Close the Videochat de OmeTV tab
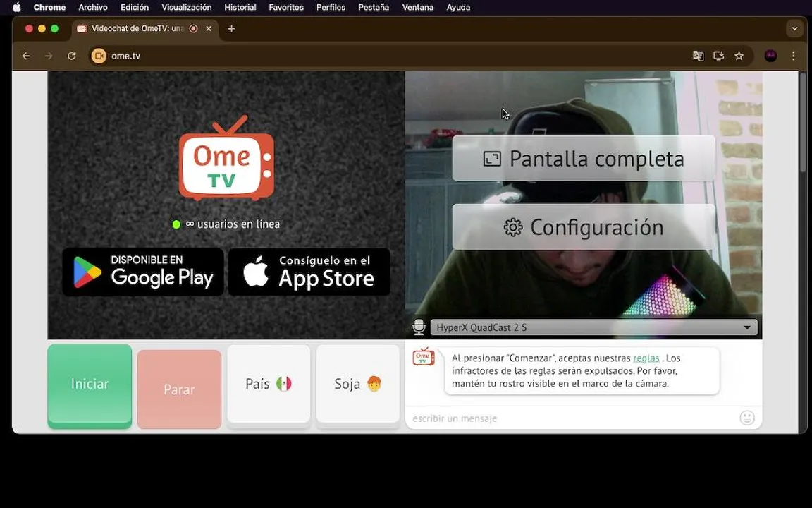Viewport: 812px width, 508px height. coord(209,28)
